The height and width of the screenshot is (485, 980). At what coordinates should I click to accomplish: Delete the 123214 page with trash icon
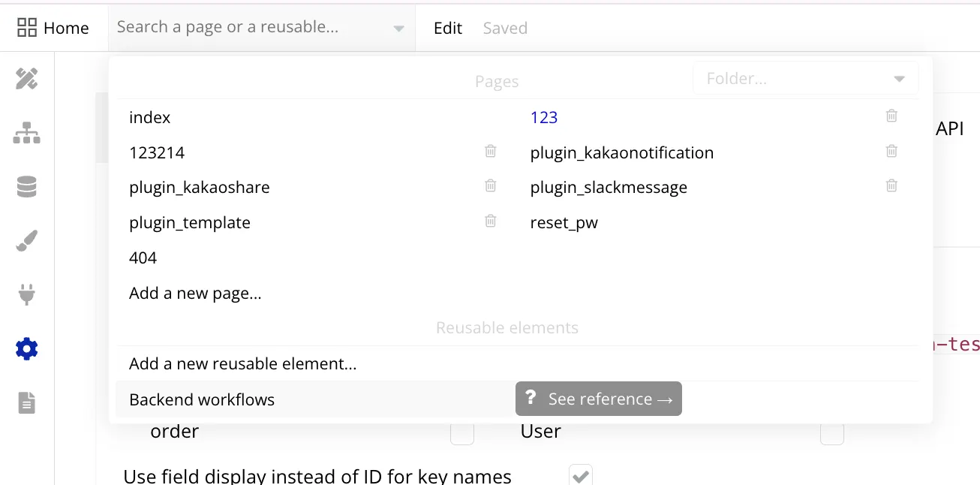click(x=490, y=151)
